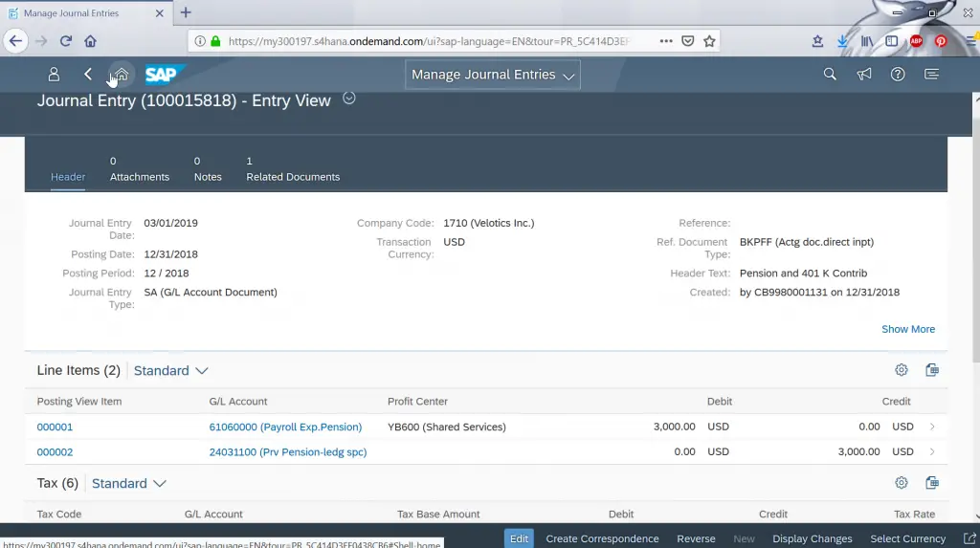
Task: Go back using the SAP back arrow
Action: 88,75
